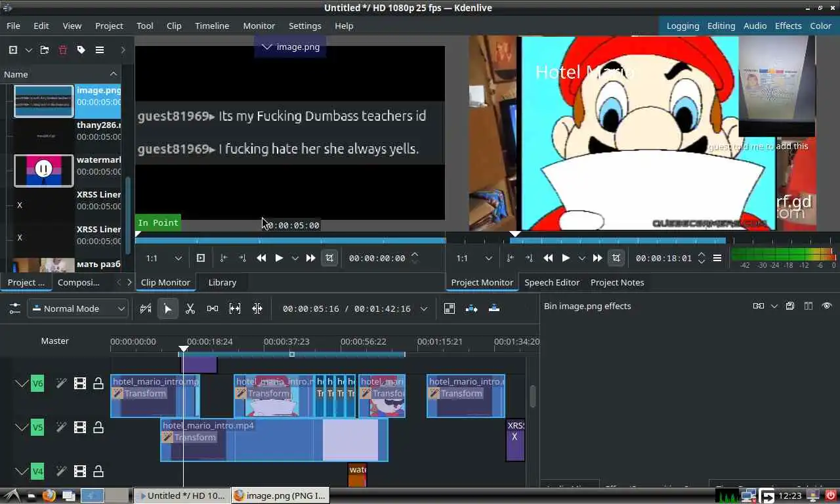840x504 pixels.
Task: Select the watermark clip thumbnail
Action: [44, 171]
